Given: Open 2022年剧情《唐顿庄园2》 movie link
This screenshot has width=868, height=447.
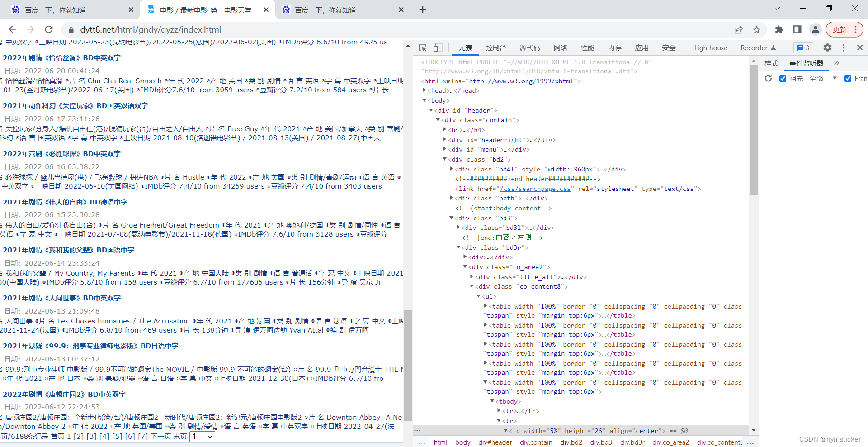Looking at the screenshot, I should pos(64,395).
